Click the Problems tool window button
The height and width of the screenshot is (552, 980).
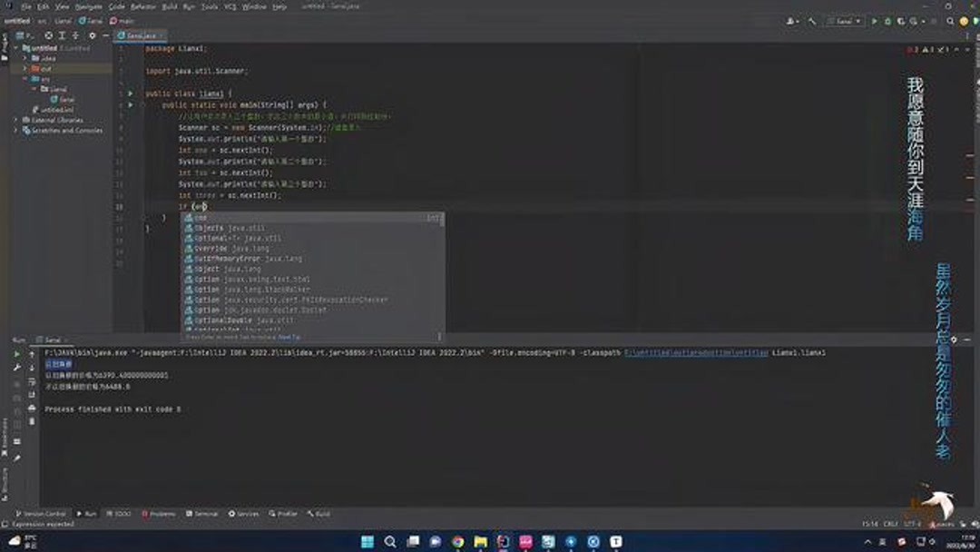pyautogui.click(x=162, y=513)
